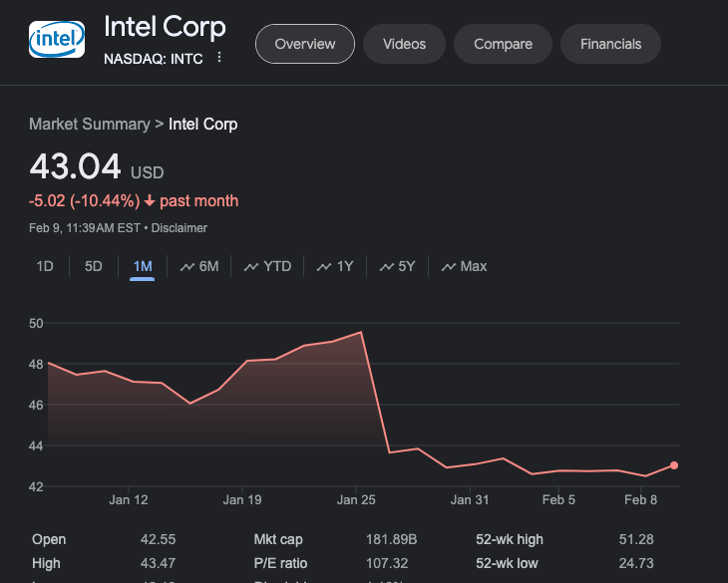This screenshot has width=728, height=583.
Task: Click the 6M trend chart icon
Action: pyautogui.click(x=186, y=267)
